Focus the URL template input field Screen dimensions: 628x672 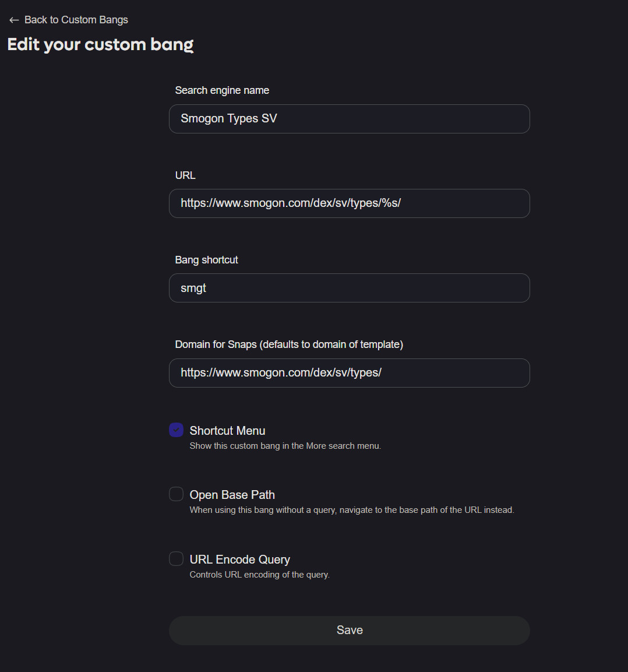coord(350,203)
